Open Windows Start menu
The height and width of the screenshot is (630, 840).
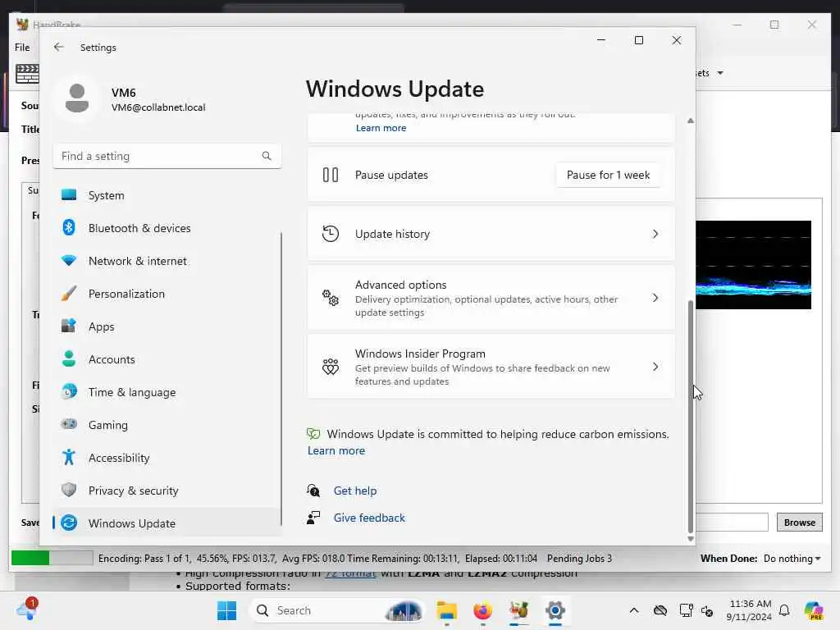226,610
